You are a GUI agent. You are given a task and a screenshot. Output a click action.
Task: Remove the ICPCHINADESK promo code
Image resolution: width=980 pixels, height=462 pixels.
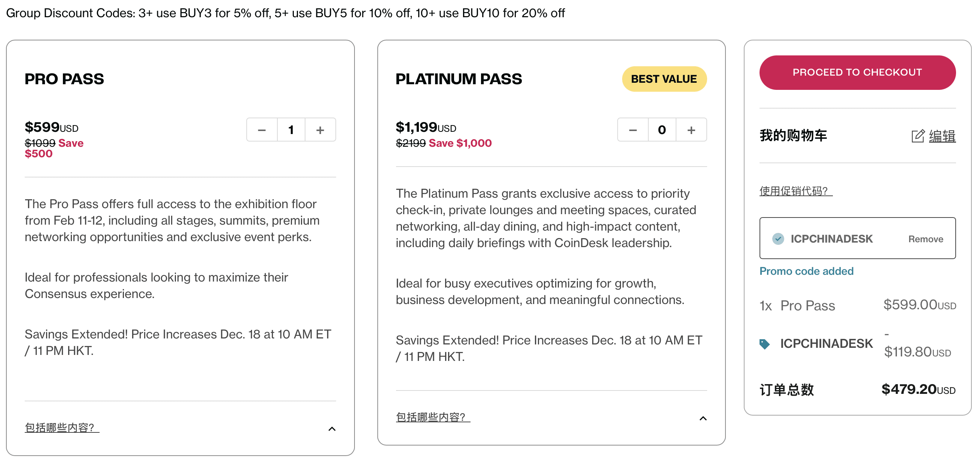pos(925,239)
